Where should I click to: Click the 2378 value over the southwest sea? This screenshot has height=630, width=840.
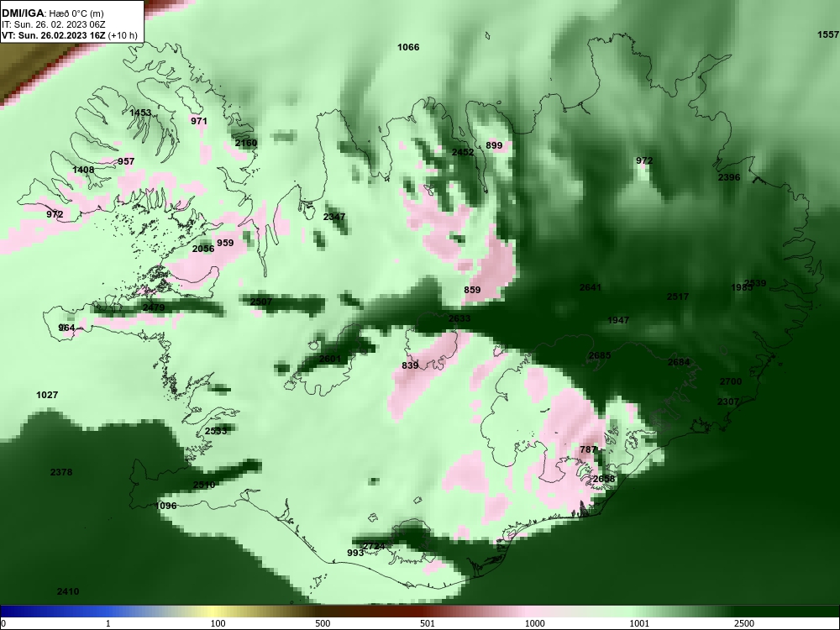pyautogui.click(x=61, y=472)
